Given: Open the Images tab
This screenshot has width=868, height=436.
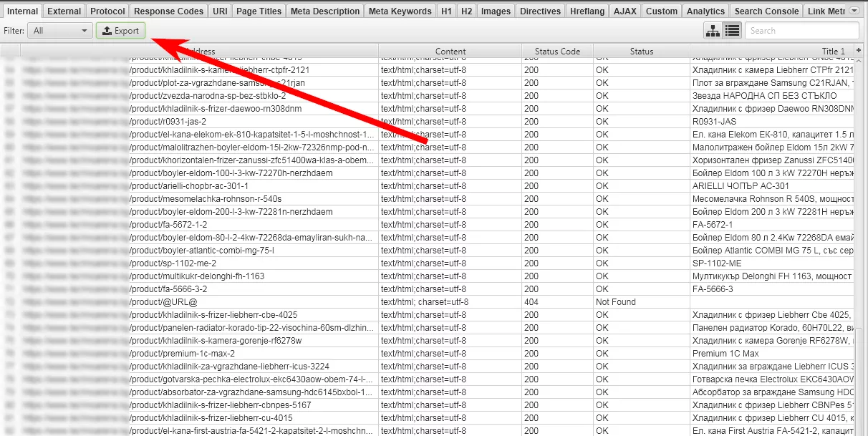Looking at the screenshot, I should (496, 11).
